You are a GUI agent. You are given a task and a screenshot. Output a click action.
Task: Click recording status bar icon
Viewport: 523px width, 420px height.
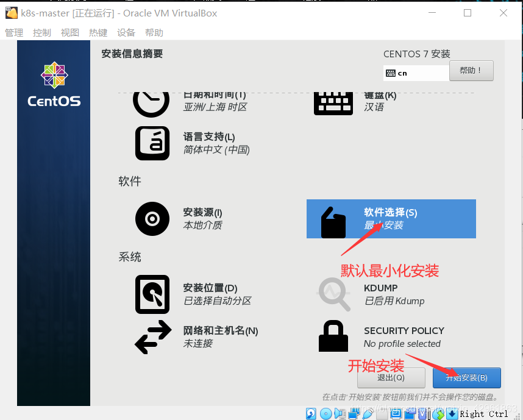point(410,414)
